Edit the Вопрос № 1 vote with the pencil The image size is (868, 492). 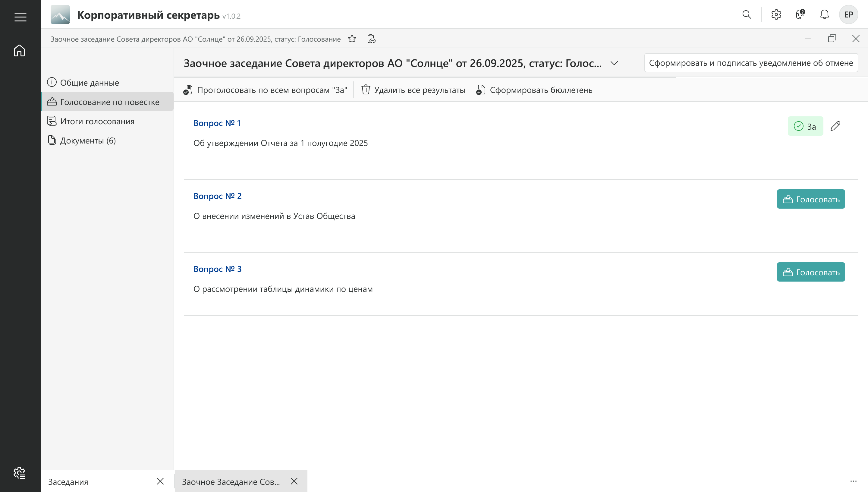[835, 126]
